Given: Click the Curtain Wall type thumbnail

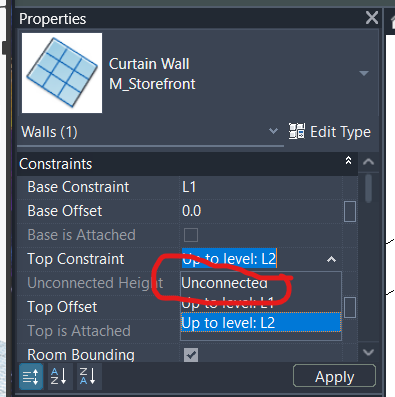Looking at the screenshot, I should 62,73.
